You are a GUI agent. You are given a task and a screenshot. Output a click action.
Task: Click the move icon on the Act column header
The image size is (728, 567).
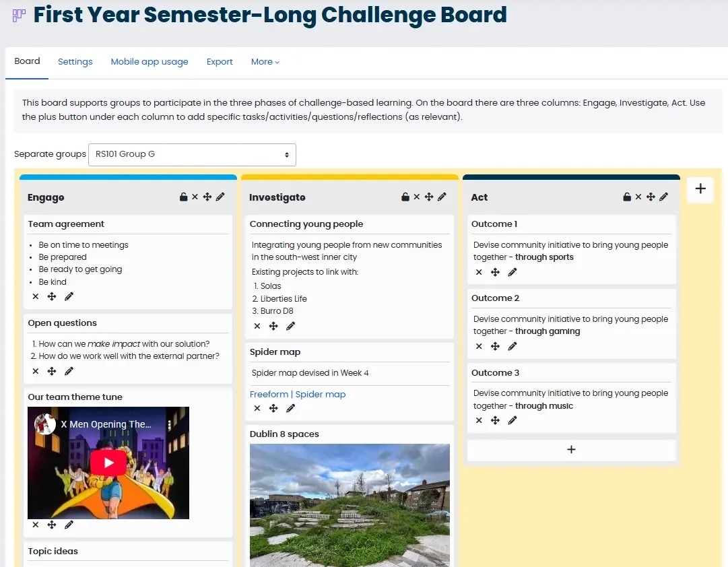651,197
